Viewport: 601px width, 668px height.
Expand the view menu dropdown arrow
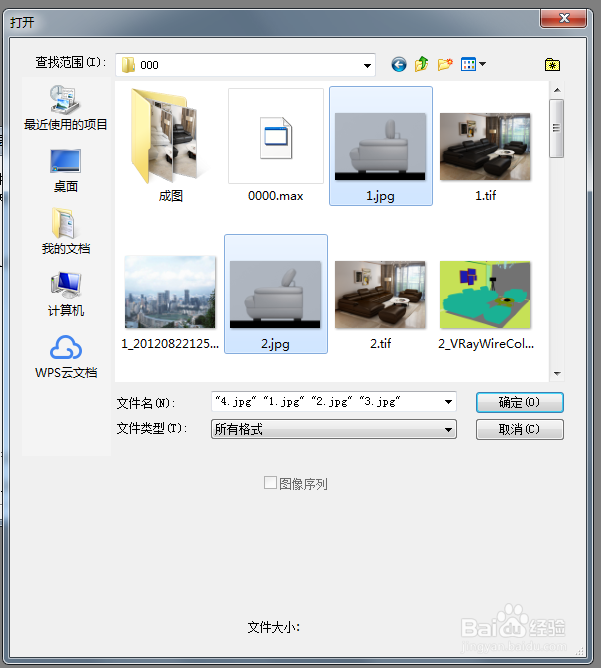(483, 64)
